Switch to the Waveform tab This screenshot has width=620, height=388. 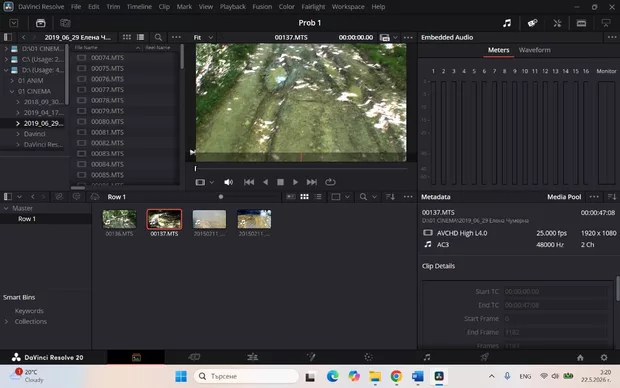point(535,50)
